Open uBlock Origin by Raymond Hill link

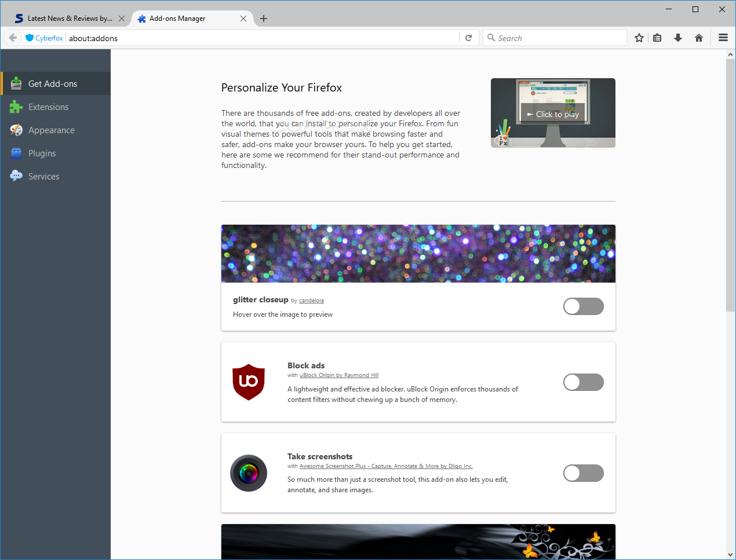(x=339, y=375)
